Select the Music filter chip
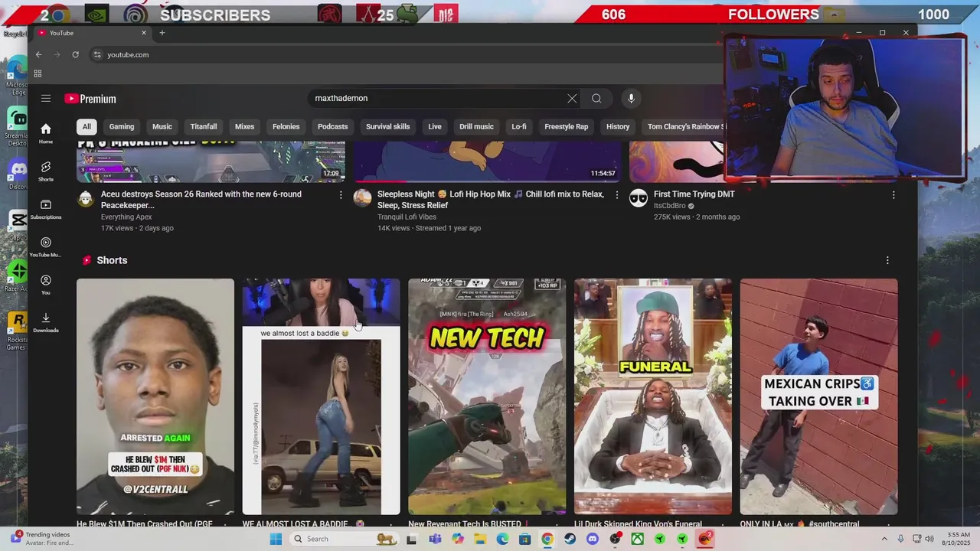This screenshot has height=551, width=980. click(x=162, y=126)
